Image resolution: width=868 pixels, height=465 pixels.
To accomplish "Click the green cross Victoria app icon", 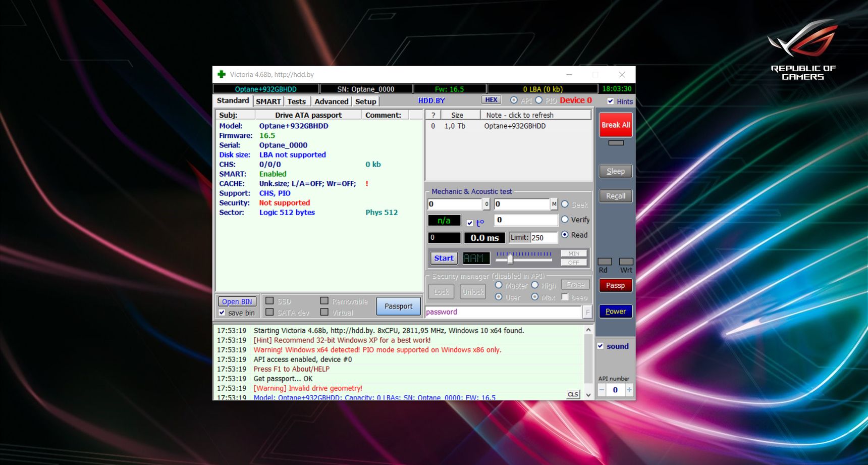I will click(x=221, y=74).
